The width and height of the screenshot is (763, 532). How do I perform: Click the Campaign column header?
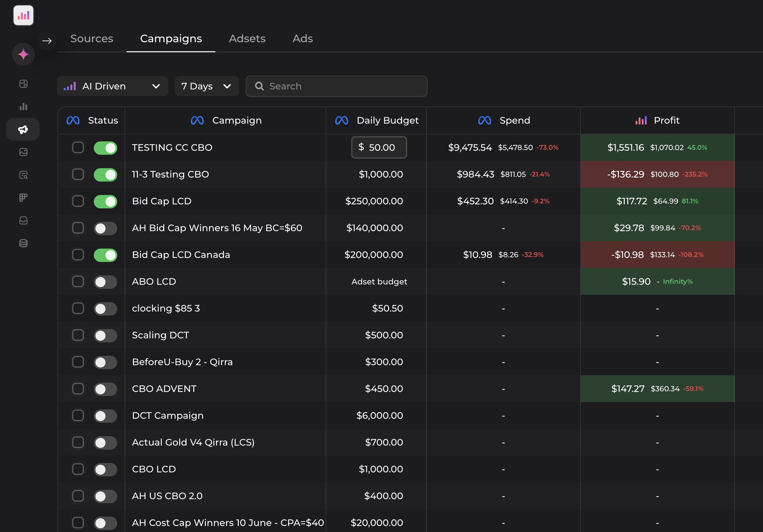(x=237, y=120)
